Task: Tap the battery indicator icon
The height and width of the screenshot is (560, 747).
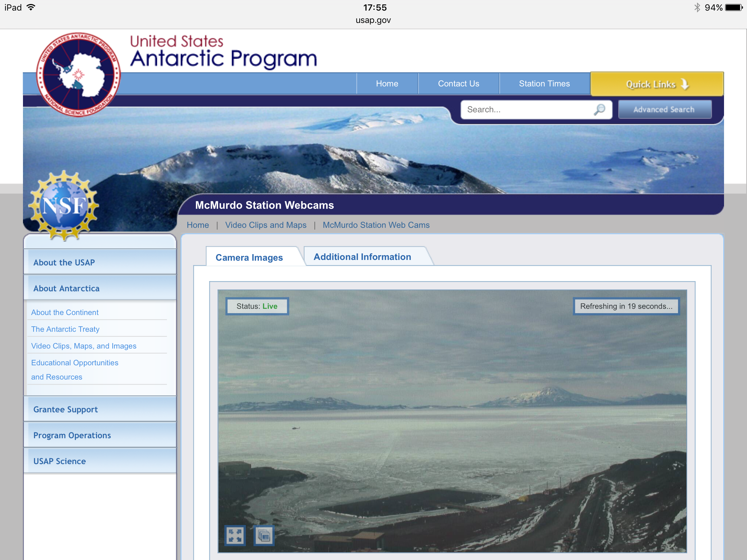Action: click(734, 7)
